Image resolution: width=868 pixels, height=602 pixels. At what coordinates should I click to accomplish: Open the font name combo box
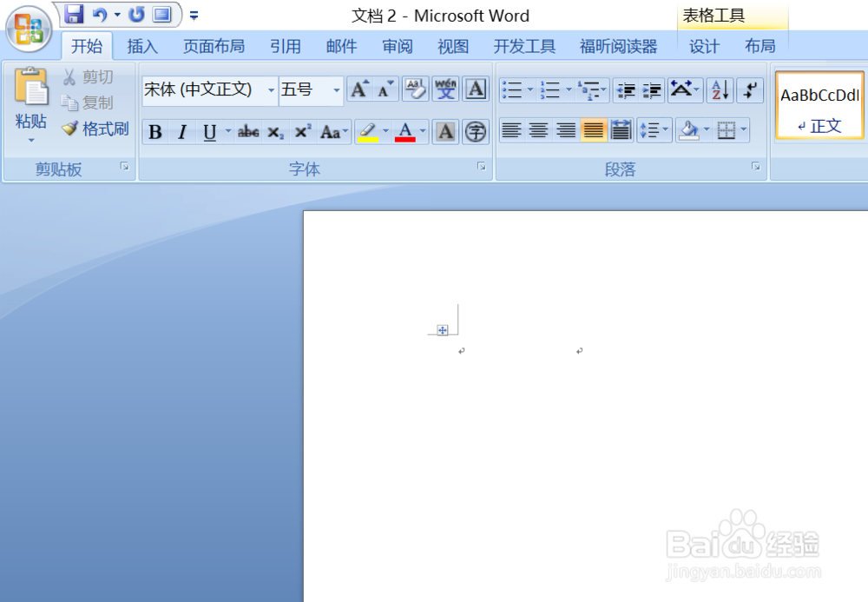tap(210, 89)
